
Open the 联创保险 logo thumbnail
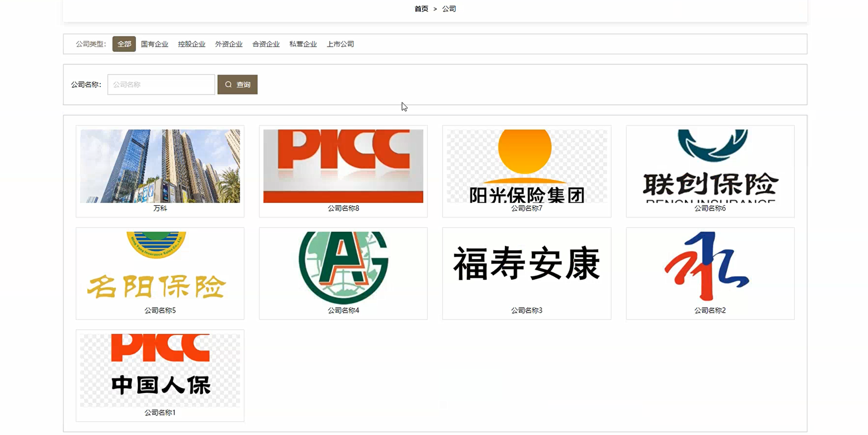[x=710, y=166]
